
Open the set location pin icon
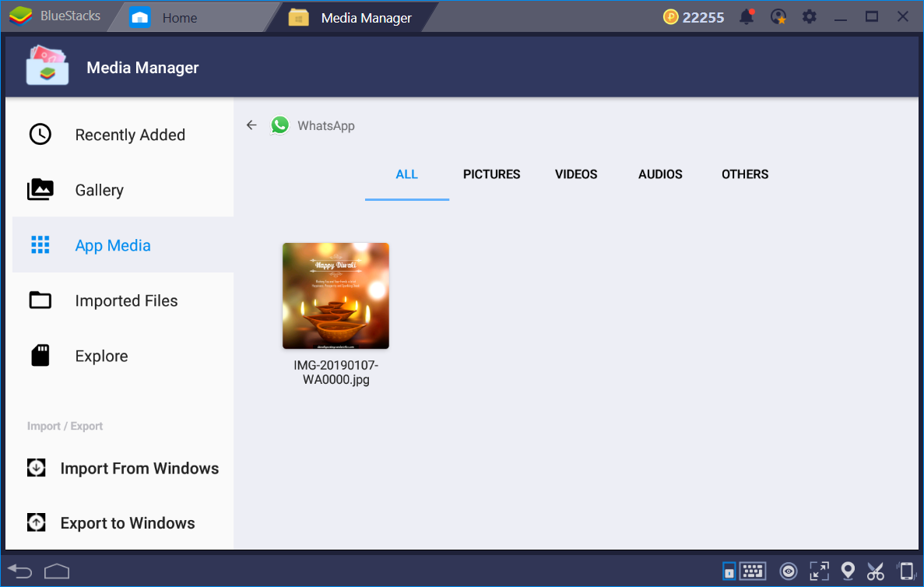tap(848, 571)
